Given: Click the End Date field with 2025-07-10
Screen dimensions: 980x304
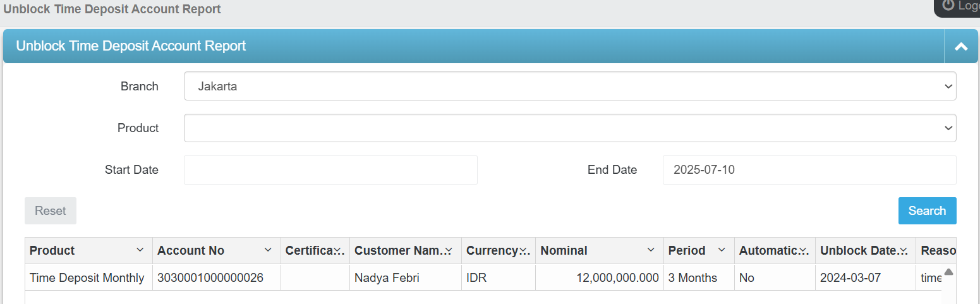Looking at the screenshot, I should point(809,169).
